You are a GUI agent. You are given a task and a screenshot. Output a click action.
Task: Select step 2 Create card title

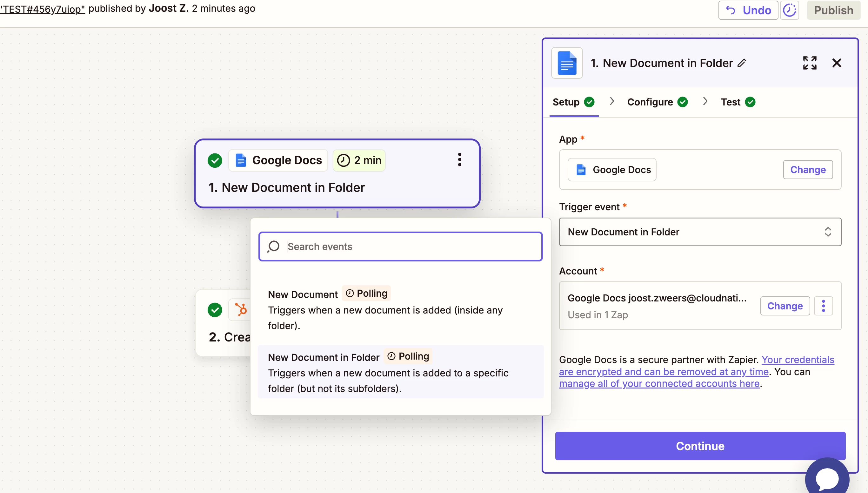tap(230, 337)
